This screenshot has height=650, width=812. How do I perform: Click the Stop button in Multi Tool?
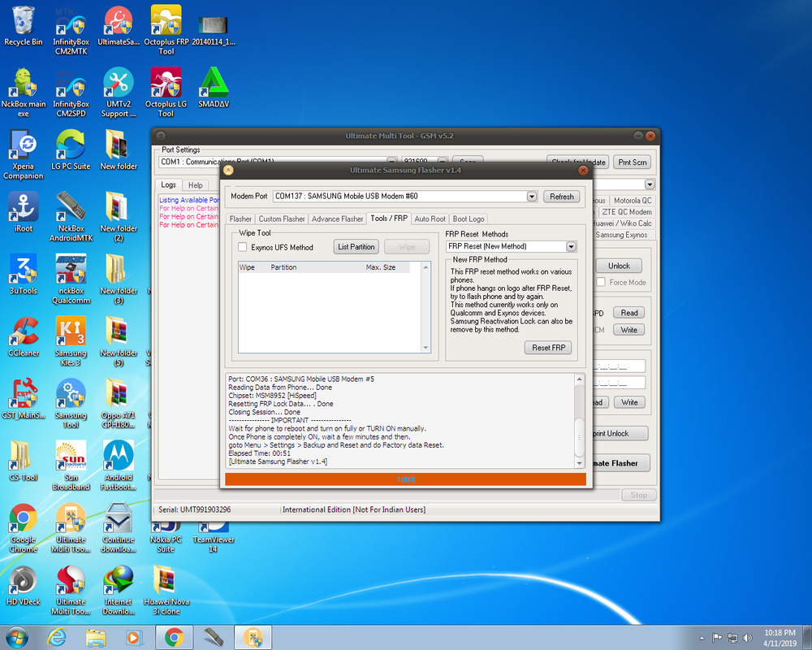(x=638, y=495)
